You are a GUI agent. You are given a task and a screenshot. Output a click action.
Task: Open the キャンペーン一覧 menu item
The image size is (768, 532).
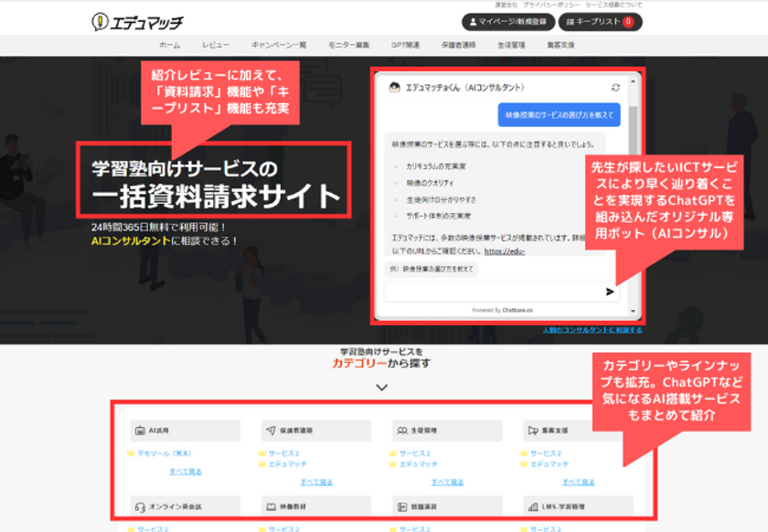pos(279,45)
